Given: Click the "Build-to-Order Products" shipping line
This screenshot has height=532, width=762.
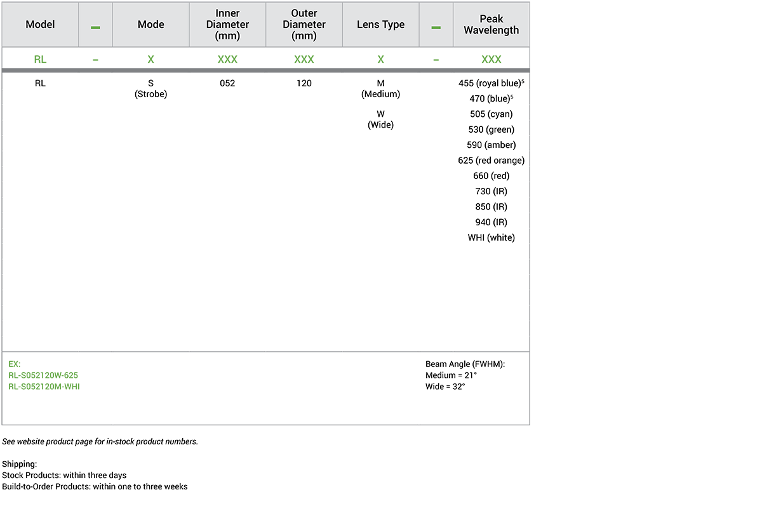Looking at the screenshot, I should coord(95,487).
